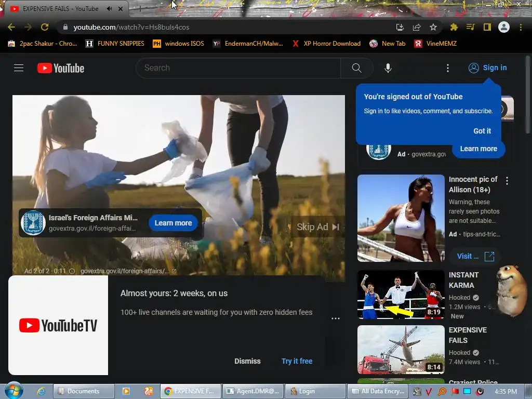Click the Windows Start orb

[x=14, y=391]
